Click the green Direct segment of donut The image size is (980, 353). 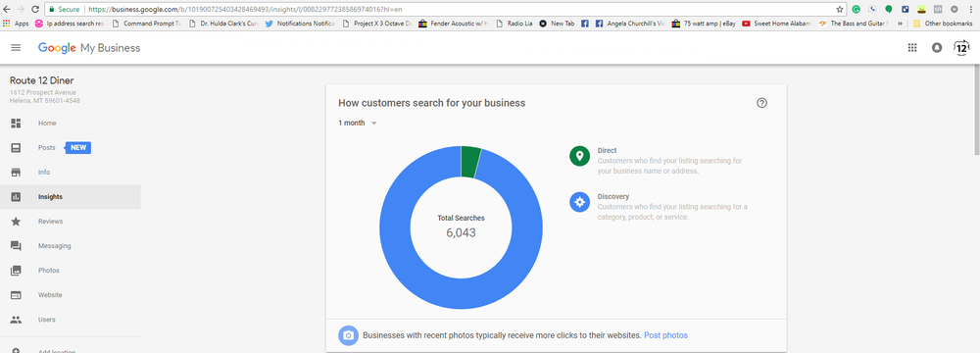[x=470, y=162]
